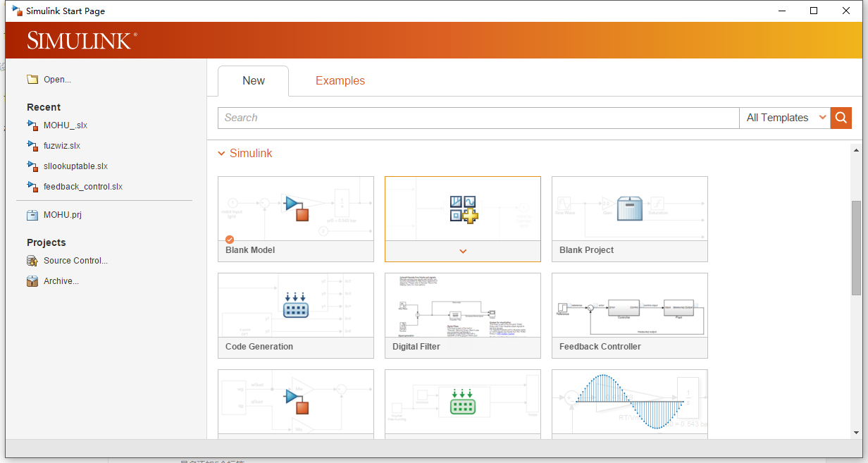868x463 pixels.
Task: Click the Simulink section heading
Action: (251, 154)
